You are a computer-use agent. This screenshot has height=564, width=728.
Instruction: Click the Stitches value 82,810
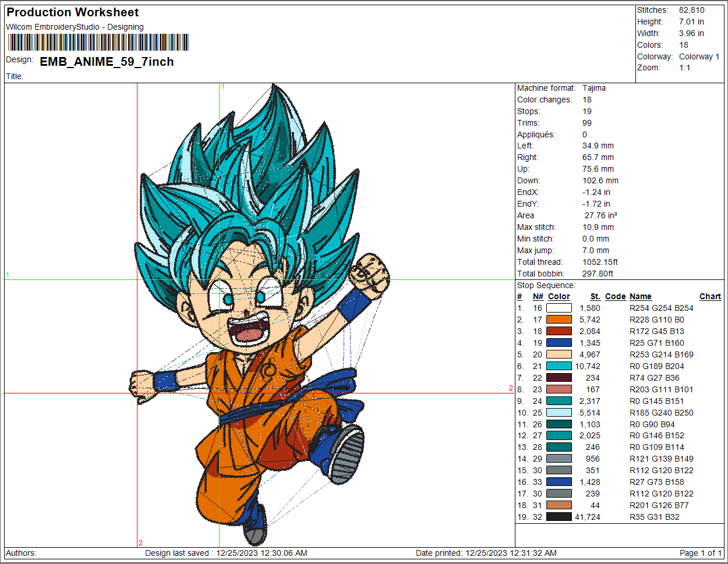pyautogui.click(x=691, y=10)
